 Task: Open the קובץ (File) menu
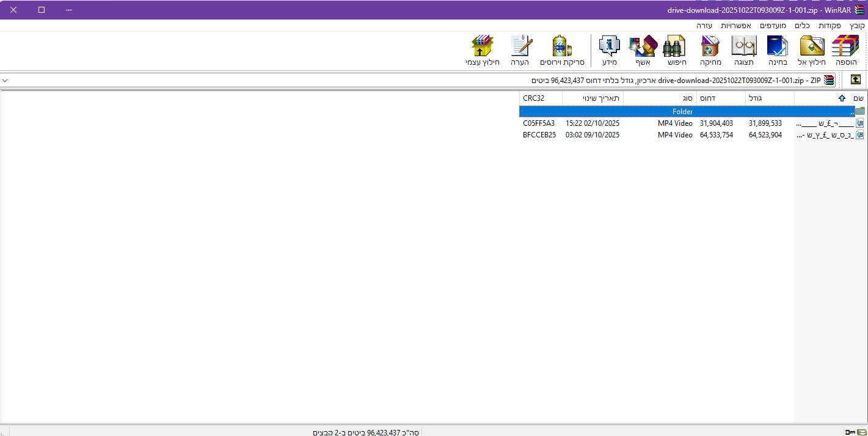tap(857, 26)
